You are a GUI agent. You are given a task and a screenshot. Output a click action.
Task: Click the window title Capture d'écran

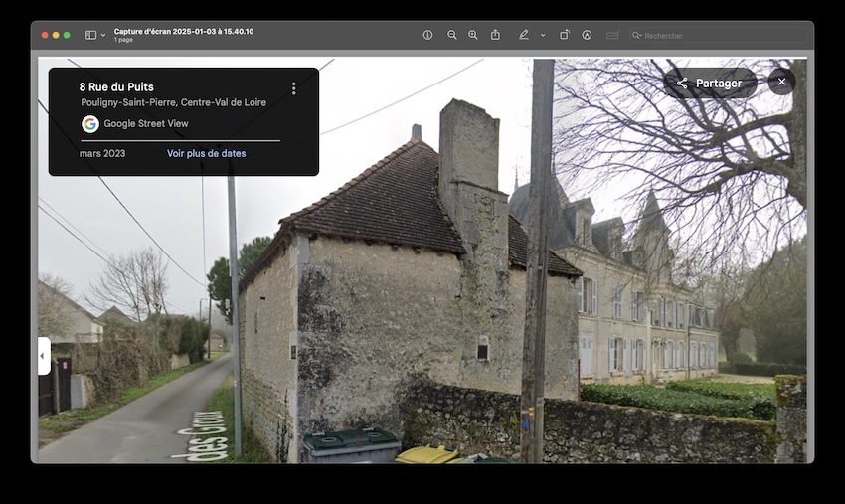[x=183, y=31]
